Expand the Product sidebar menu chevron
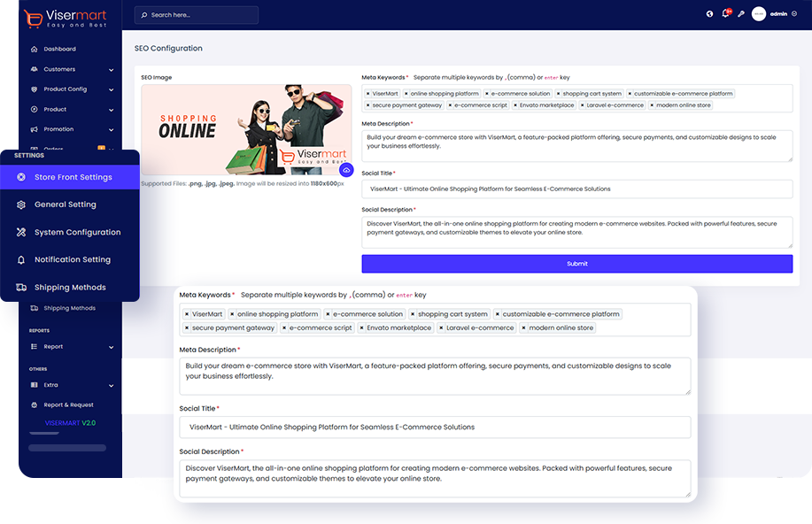 112,110
